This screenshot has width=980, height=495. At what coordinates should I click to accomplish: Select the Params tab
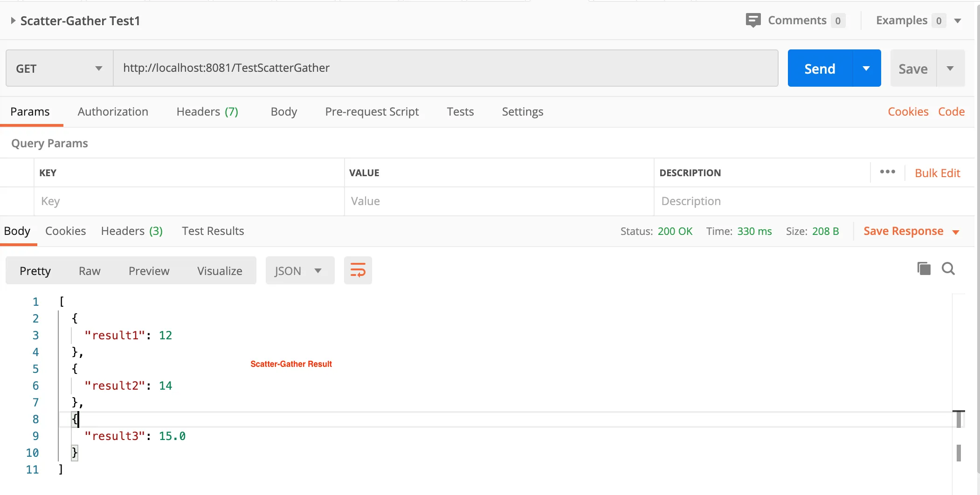[x=30, y=112]
